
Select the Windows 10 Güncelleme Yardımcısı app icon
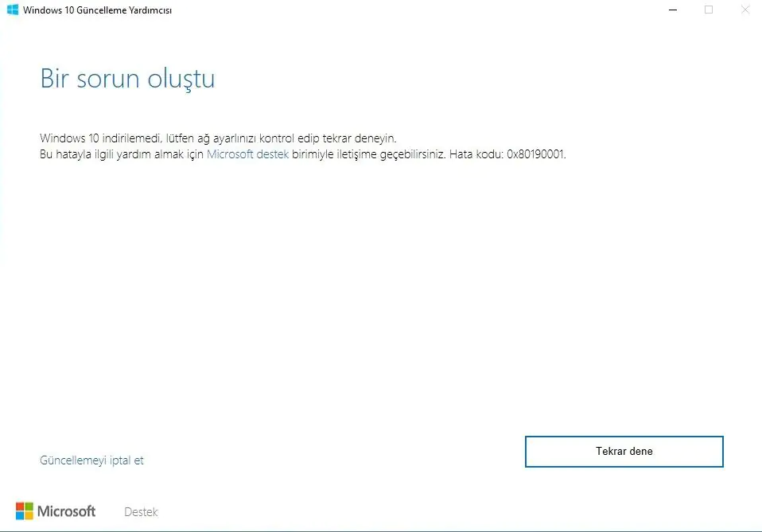(x=13, y=10)
